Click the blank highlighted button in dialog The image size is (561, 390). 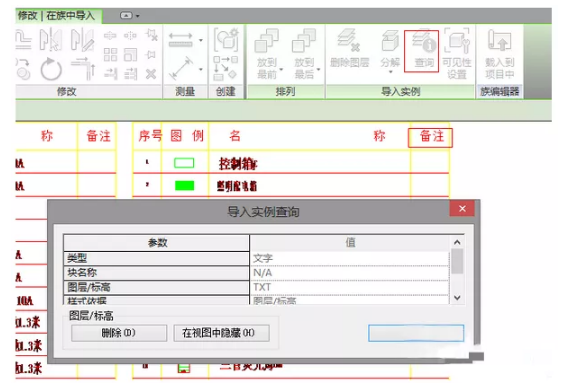(x=416, y=333)
